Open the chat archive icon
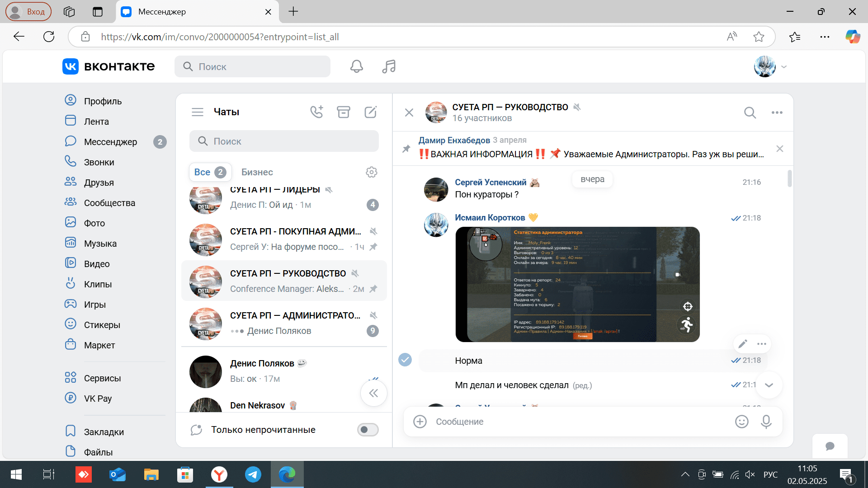 point(344,112)
